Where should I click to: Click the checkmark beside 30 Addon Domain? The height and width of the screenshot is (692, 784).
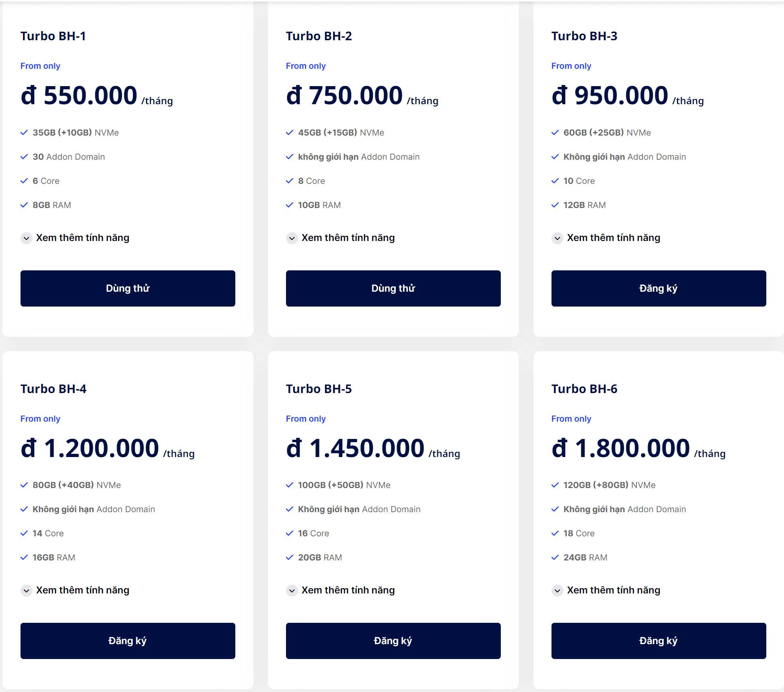tap(24, 157)
